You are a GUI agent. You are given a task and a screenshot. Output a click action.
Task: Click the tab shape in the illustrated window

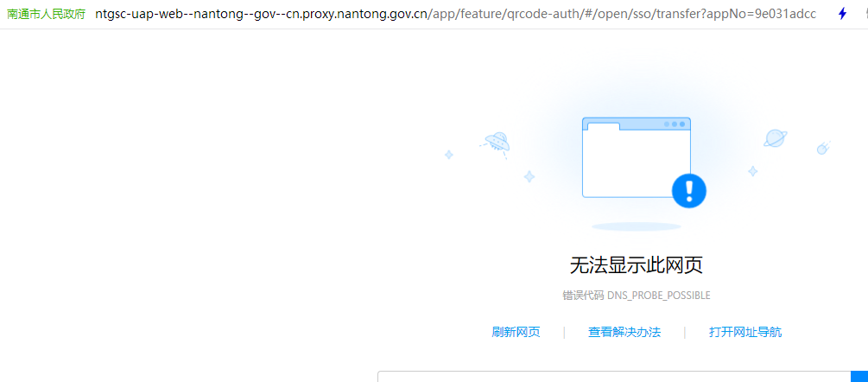pyautogui.click(x=603, y=126)
